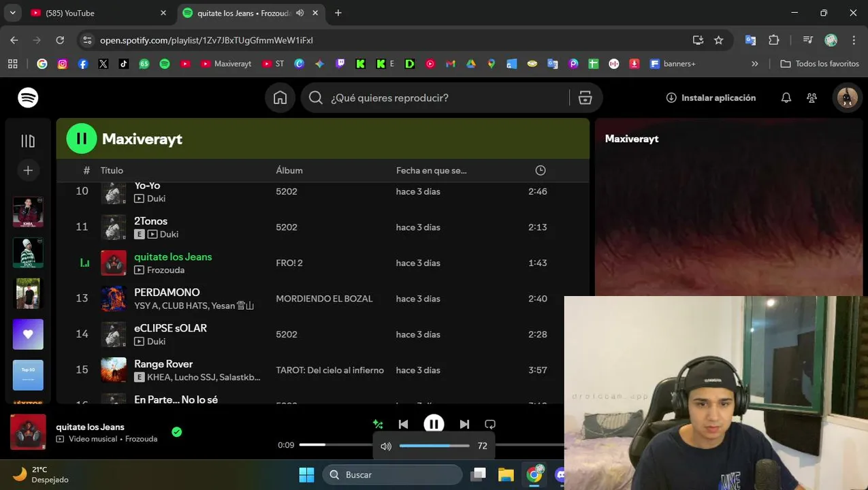The image size is (868, 490).
Task: Click the address bar URL
Action: tap(206, 40)
